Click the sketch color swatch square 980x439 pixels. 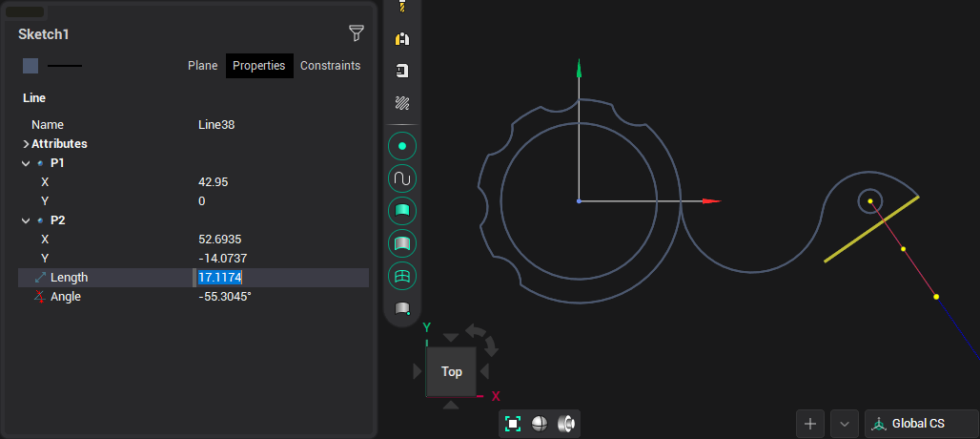(x=31, y=66)
